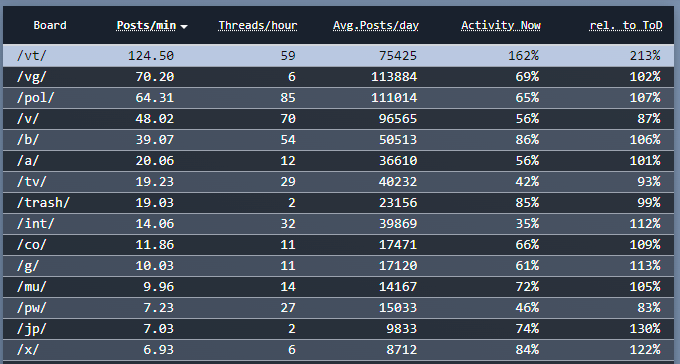Click the 213% rel. to ToD value
This screenshot has width=680, height=364.
coord(645,56)
